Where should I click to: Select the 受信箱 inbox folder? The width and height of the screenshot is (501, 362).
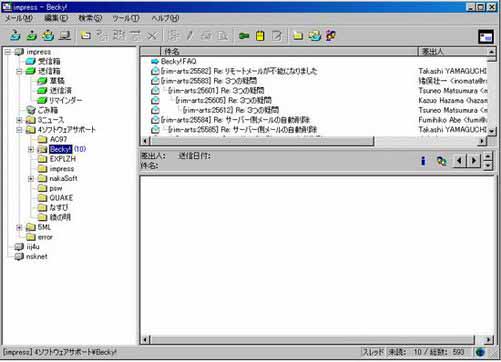(49, 61)
